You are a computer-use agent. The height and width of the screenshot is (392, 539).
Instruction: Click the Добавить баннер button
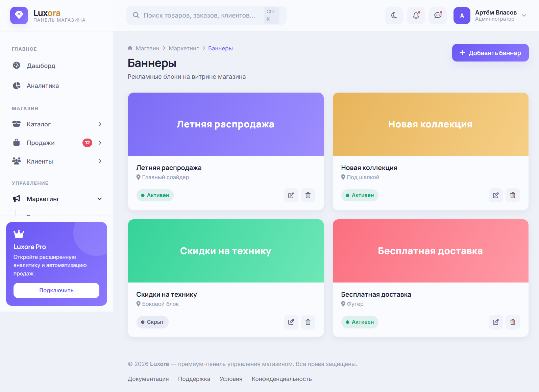pos(490,53)
